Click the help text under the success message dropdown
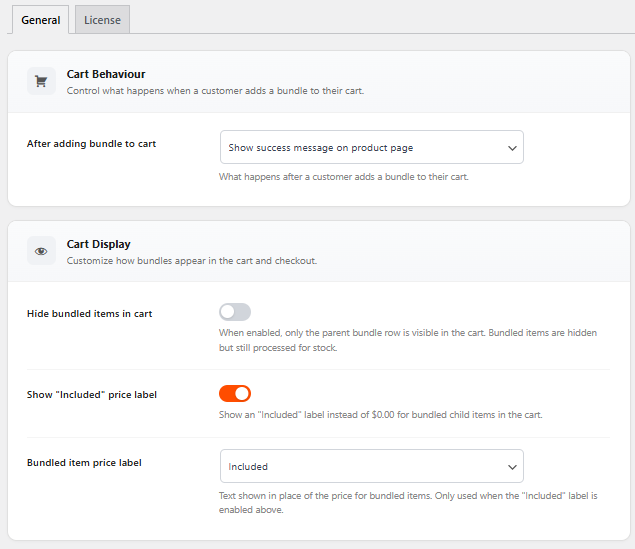The image size is (635, 549). (343, 177)
